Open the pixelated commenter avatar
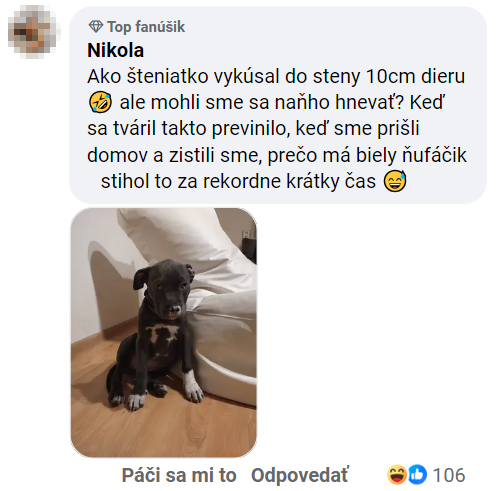500x491 pixels. (34, 32)
